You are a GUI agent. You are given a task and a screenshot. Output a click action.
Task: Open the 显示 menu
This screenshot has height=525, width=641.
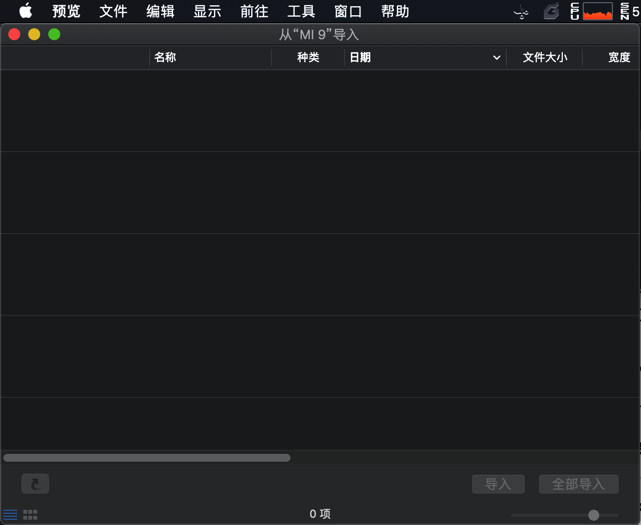[207, 12]
